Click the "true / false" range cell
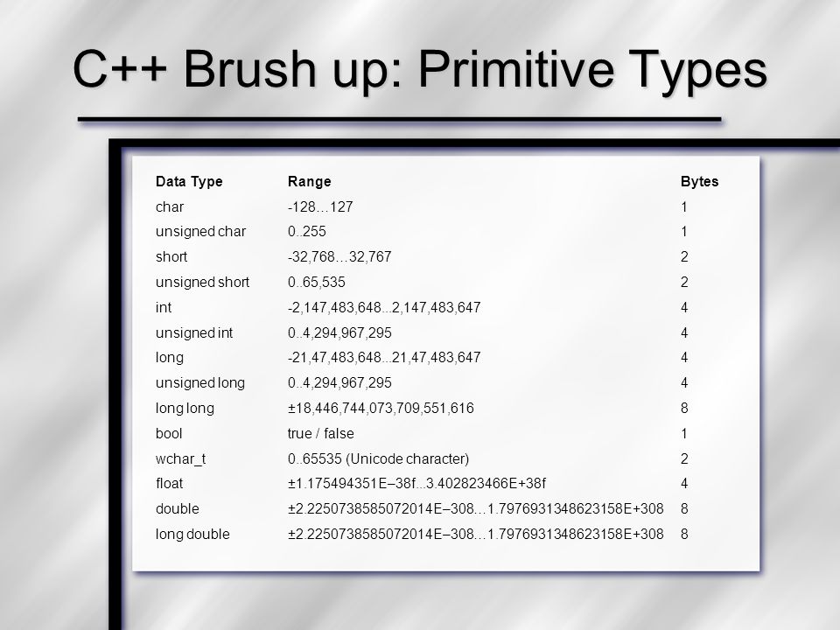This screenshot has width=840, height=630. 321,433
